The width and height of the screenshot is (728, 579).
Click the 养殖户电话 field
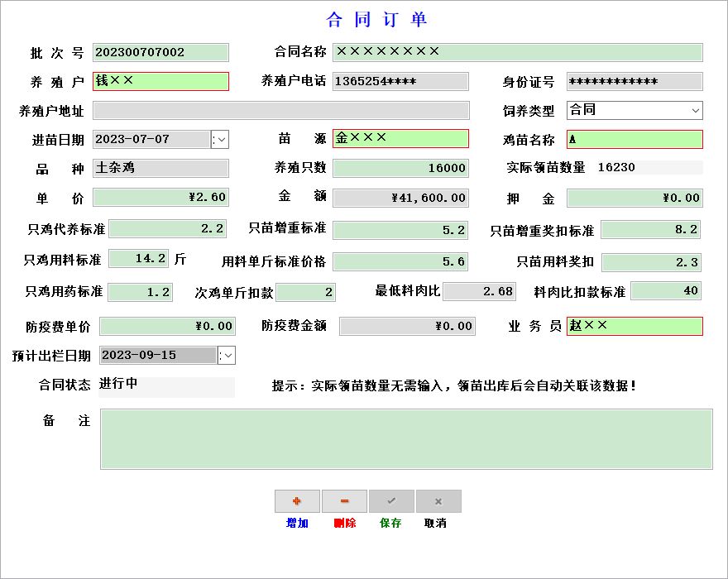[x=400, y=81]
